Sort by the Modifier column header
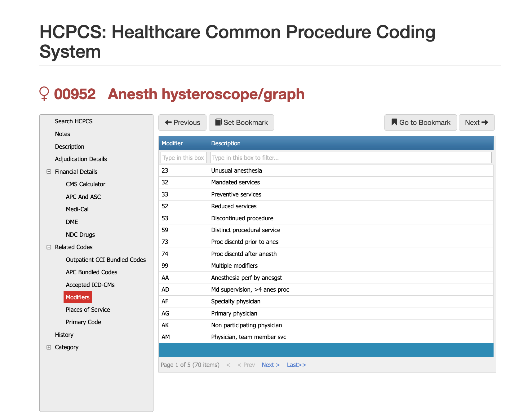Screen dimensions: 532x419 (172, 143)
